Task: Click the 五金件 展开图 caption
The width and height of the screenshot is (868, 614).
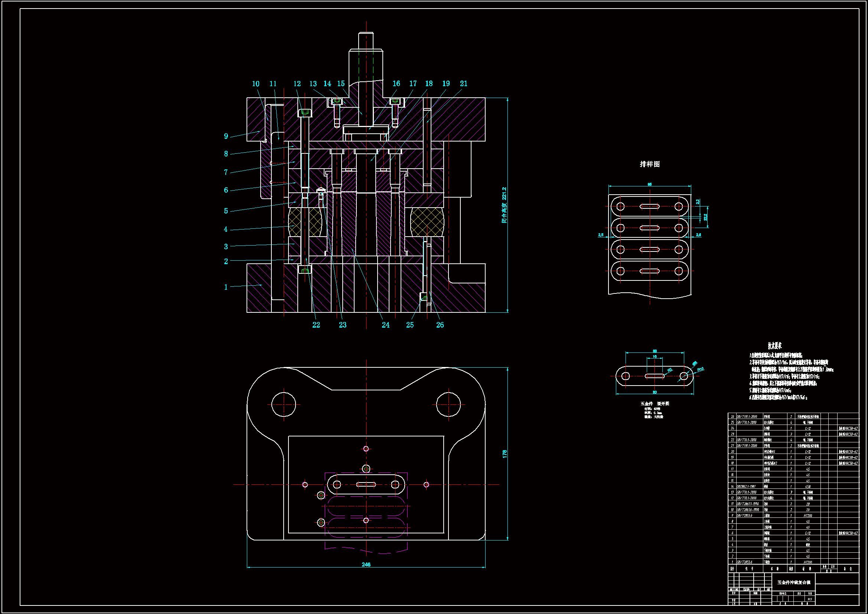Action: [655, 404]
